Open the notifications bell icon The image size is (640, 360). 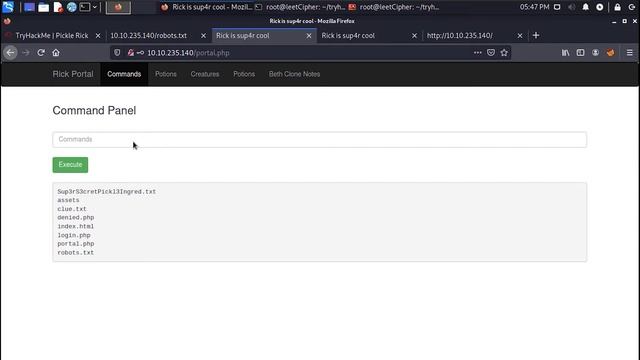586,7
